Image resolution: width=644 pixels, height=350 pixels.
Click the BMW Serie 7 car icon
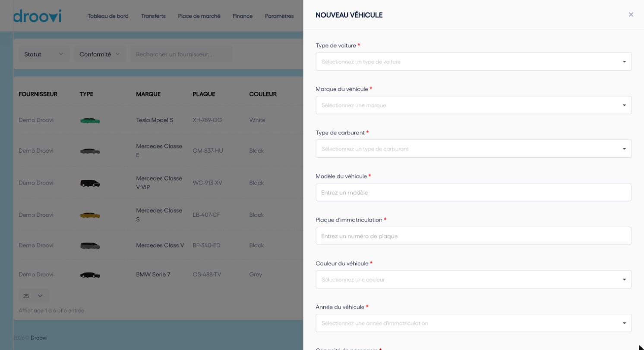click(90, 275)
